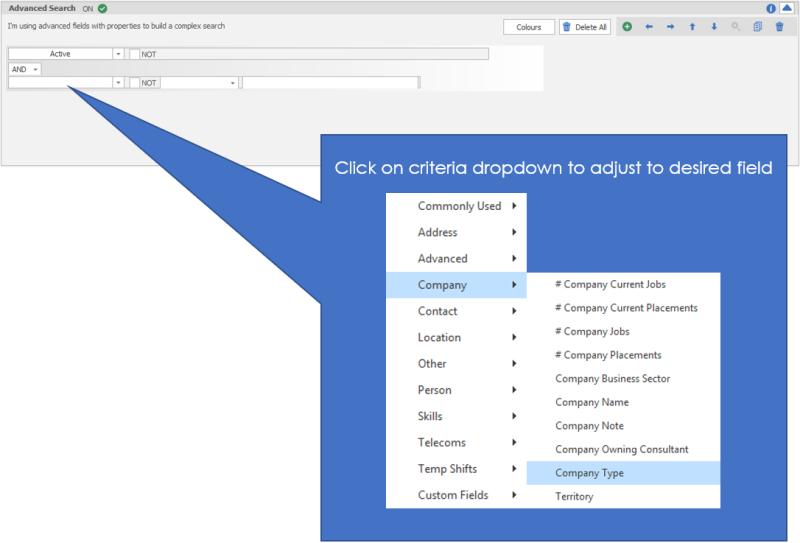Click the Delete All button

[x=585, y=27]
